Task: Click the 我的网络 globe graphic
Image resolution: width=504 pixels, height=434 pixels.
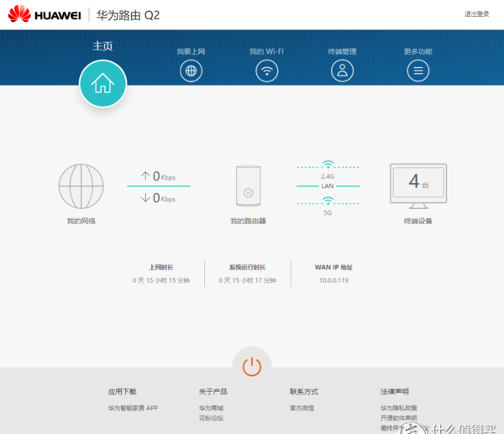Action: point(81,186)
